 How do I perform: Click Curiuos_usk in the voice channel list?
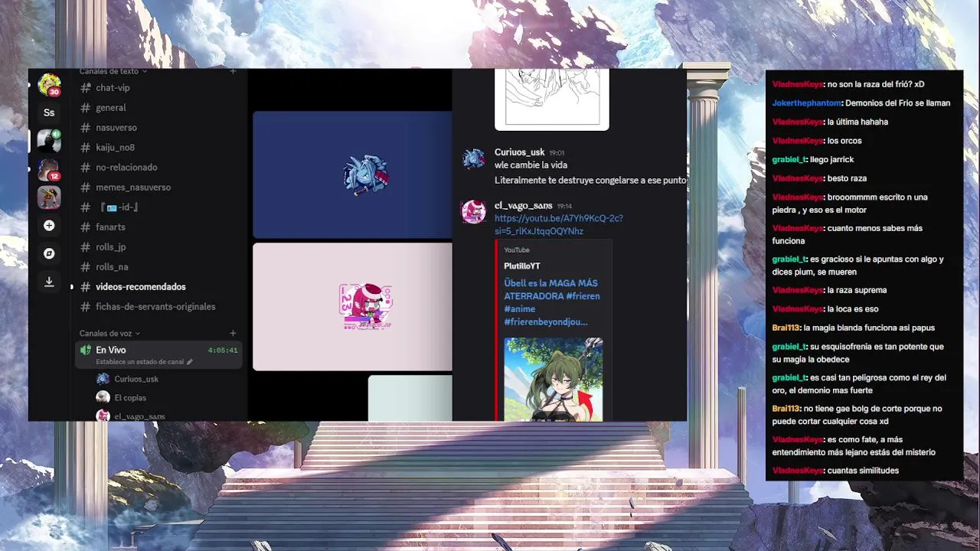(x=136, y=379)
